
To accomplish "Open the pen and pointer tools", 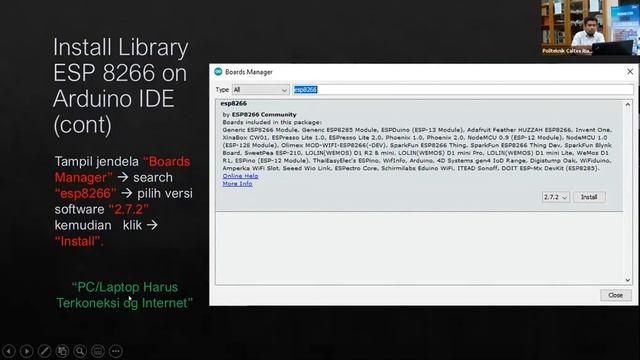I will (44, 351).
